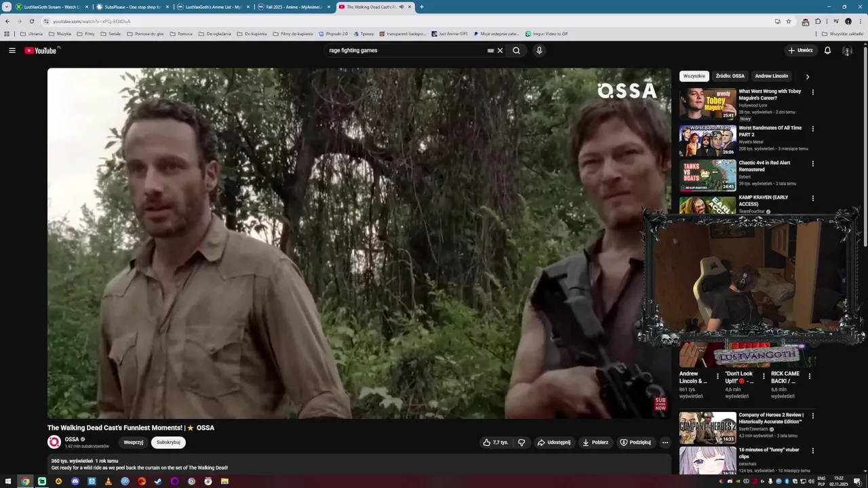Click the Pobierz download button
Screen dimensions: 868x488
(595, 442)
